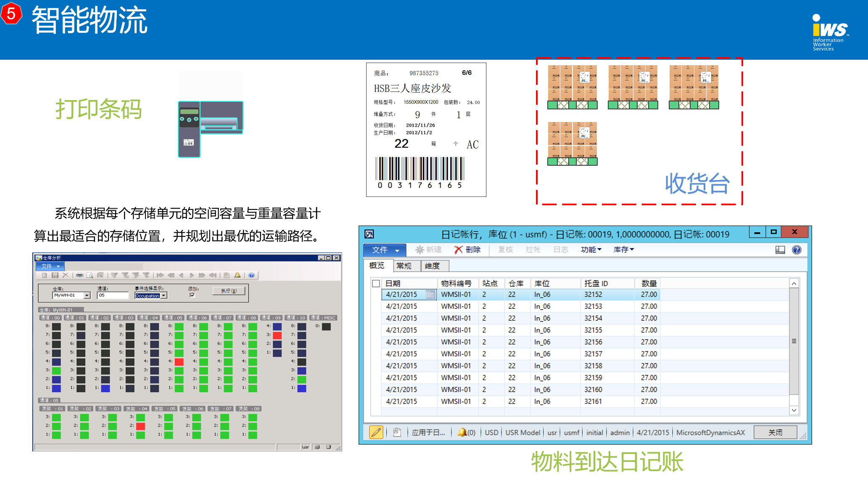Screen dimensions: 868x488
Task: Toggle the 添加 checkbox
Action: 192,295
